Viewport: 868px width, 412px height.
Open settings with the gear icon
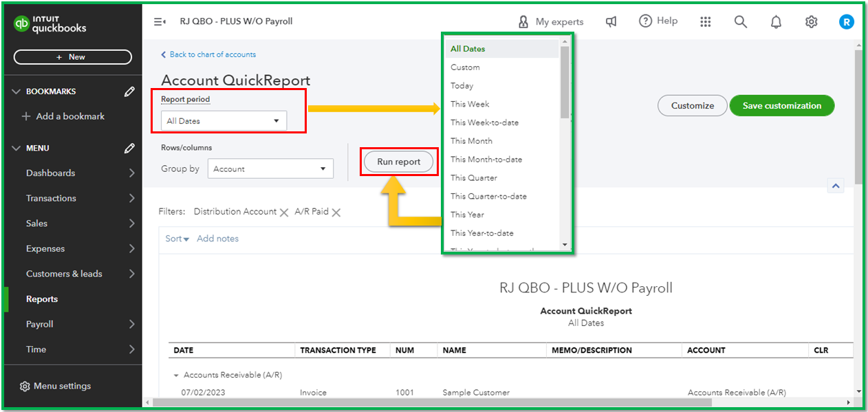811,21
